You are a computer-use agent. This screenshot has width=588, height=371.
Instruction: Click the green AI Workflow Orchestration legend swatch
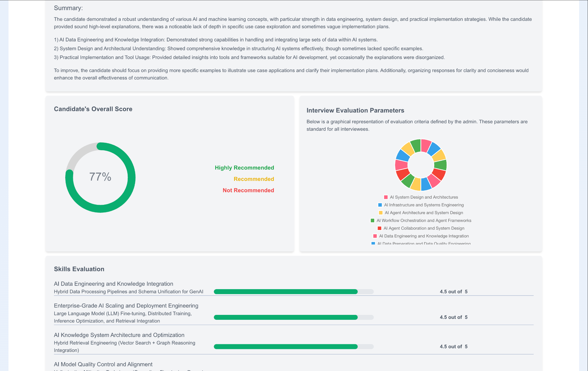(x=372, y=220)
